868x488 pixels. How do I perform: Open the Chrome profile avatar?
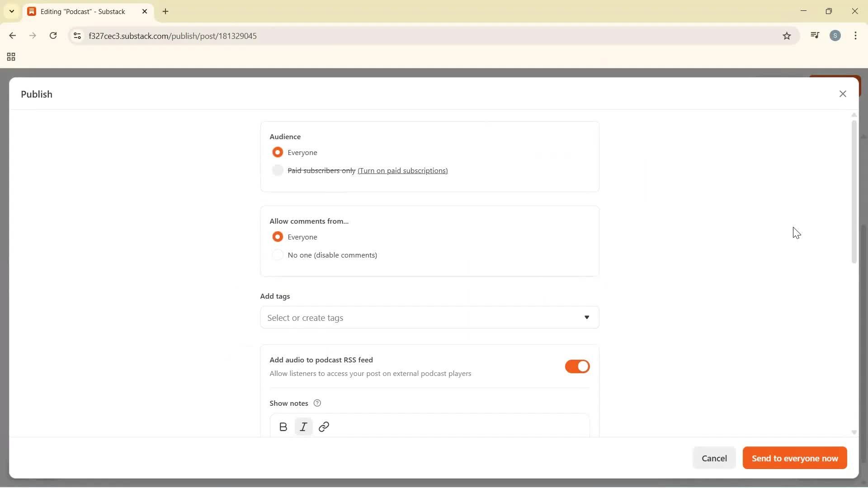coord(835,35)
